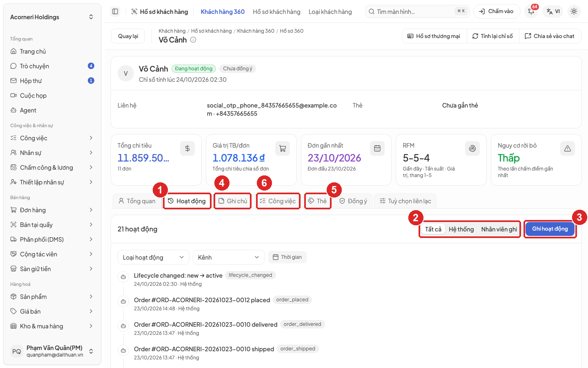Image resolution: width=588 pixels, height=368 pixels.
Task: Expand Công việc sidebar section
Action: coord(52,138)
